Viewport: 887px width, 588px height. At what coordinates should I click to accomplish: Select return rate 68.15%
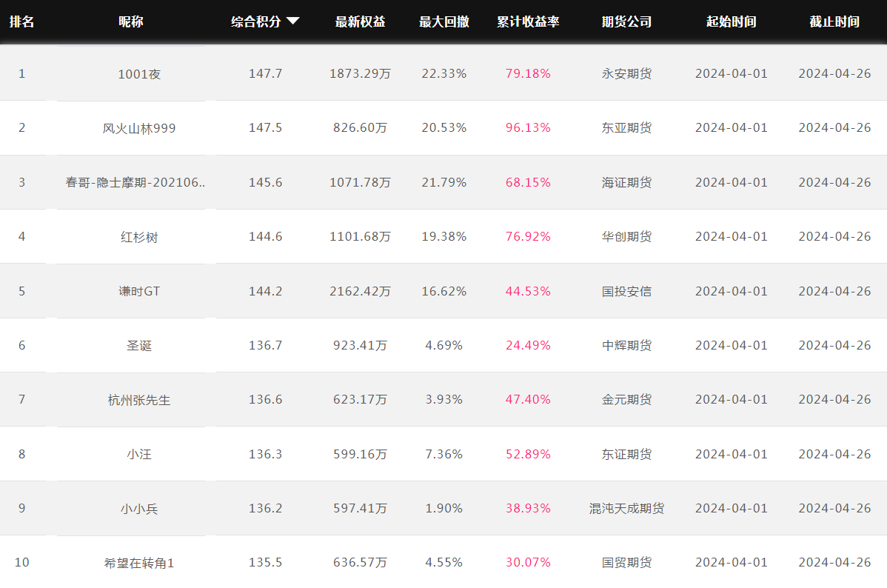point(528,182)
